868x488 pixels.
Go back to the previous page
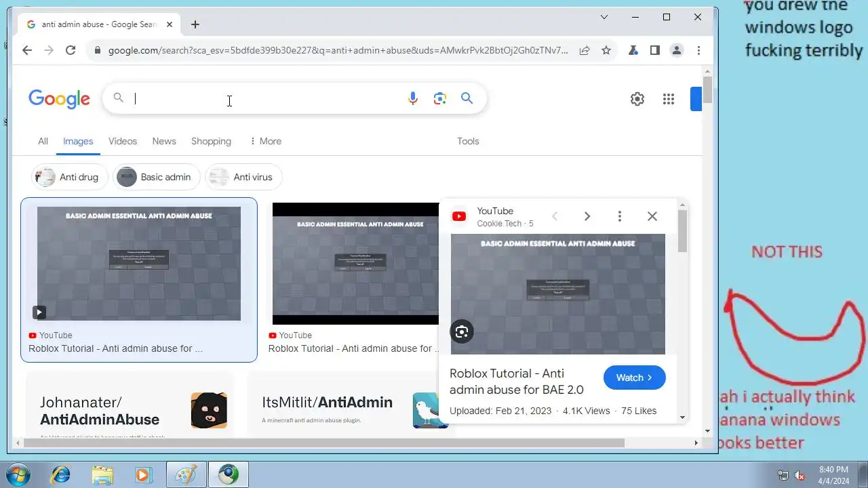coord(27,50)
